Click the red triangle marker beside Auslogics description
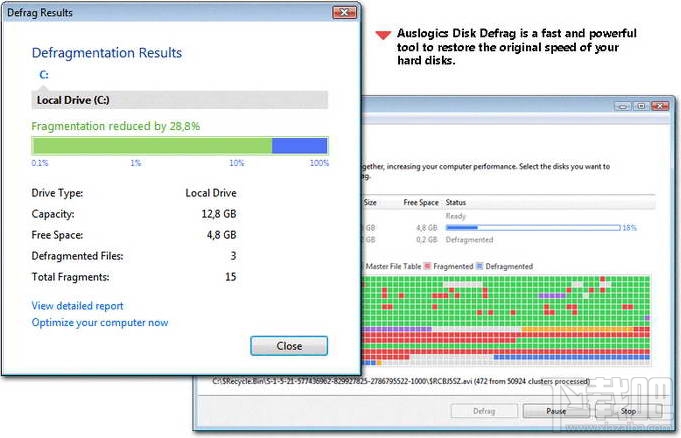681x438 pixels. [383, 35]
